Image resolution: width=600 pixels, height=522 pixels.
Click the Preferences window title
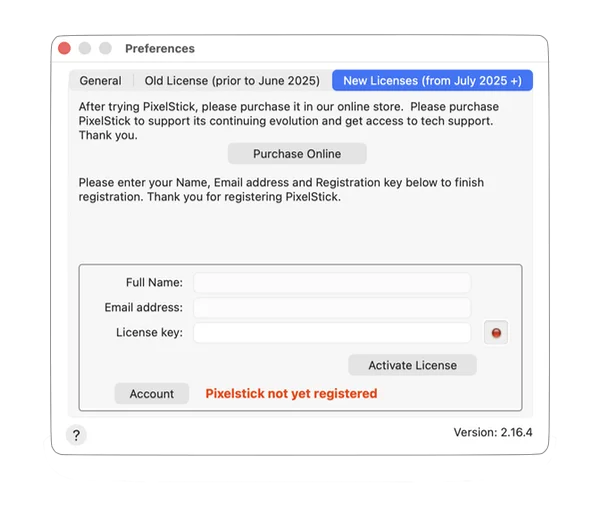tap(160, 48)
